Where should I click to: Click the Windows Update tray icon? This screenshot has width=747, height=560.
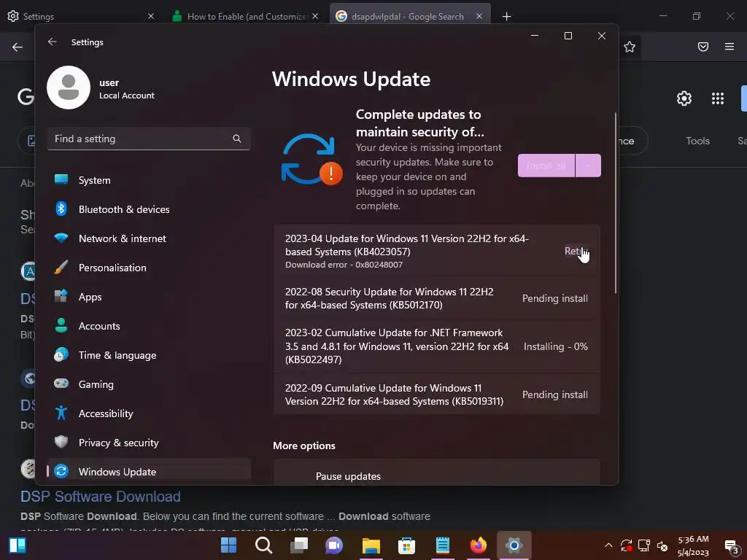626,545
